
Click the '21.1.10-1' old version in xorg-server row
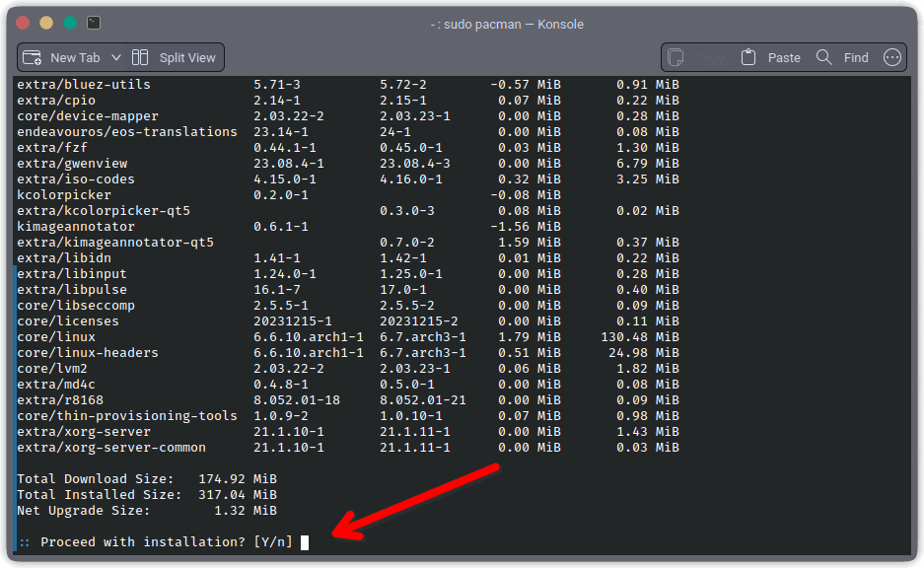point(289,431)
